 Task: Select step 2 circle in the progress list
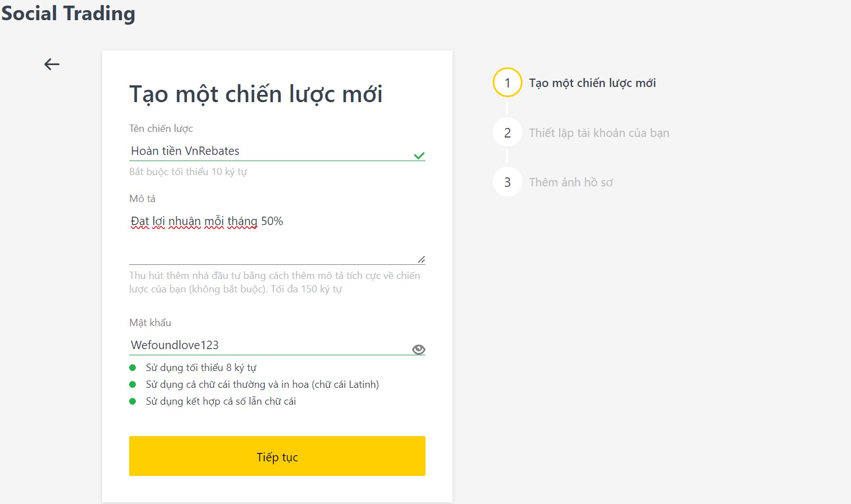pos(507,133)
